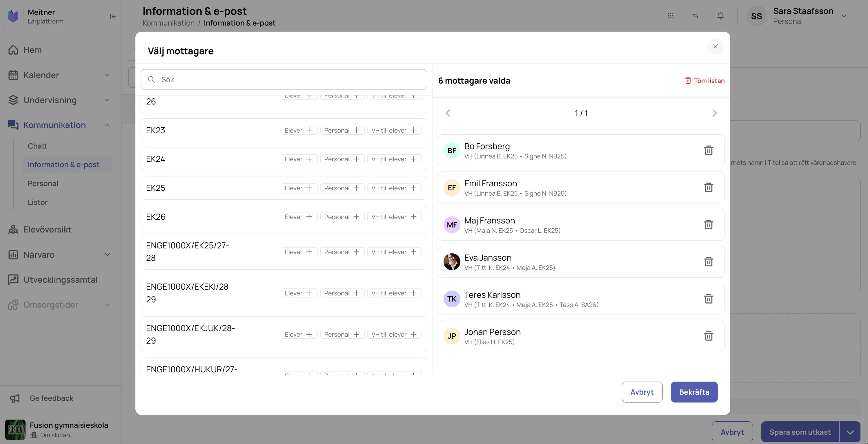Click Fusion gymnasieskola school logo

pos(15,429)
